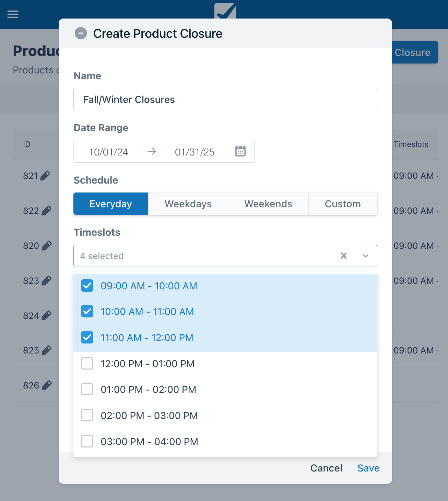Click the 09:00 AM timeslot cell in row 821

coord(415,176)
